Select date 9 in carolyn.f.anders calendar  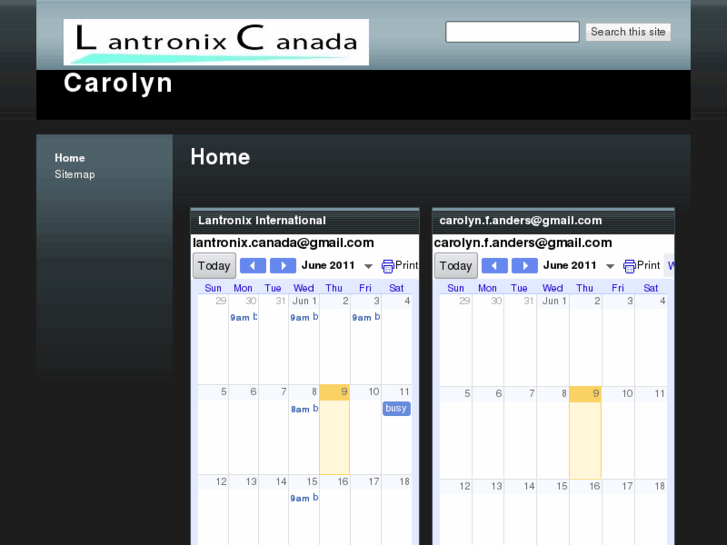tap(595, 394)
